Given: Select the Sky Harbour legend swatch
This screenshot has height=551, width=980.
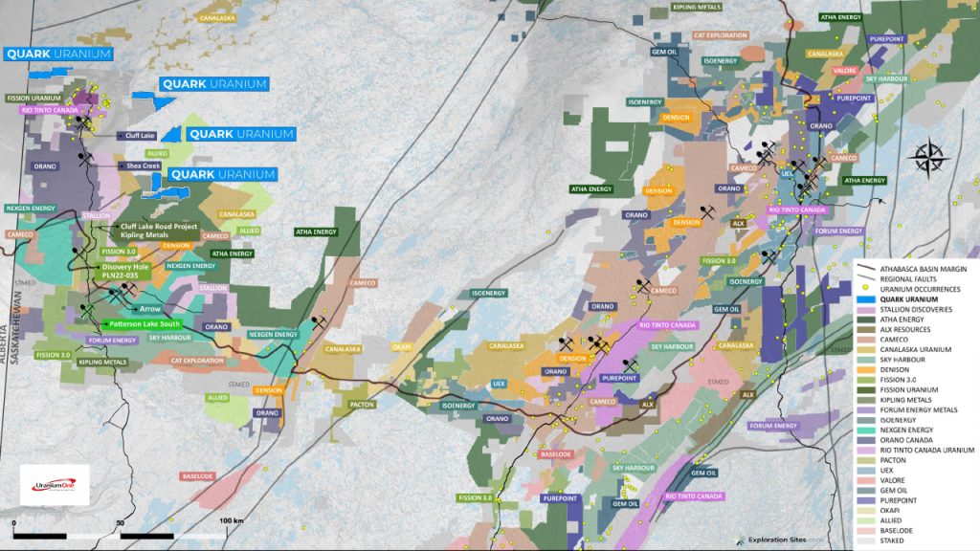Looking at the screenshot, I should [x=865, y=360].
